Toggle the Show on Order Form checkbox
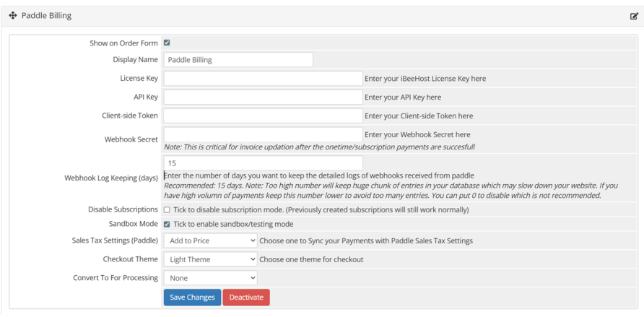 click(167, 43)
